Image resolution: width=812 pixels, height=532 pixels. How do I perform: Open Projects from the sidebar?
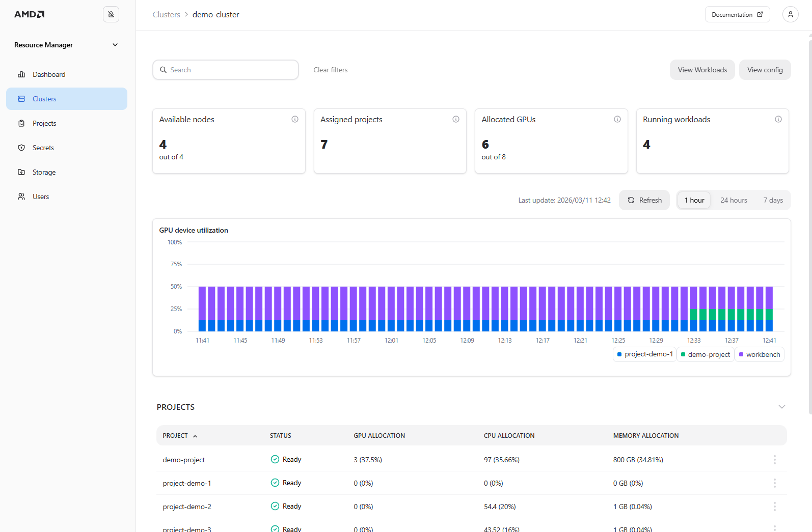(67, 123)
